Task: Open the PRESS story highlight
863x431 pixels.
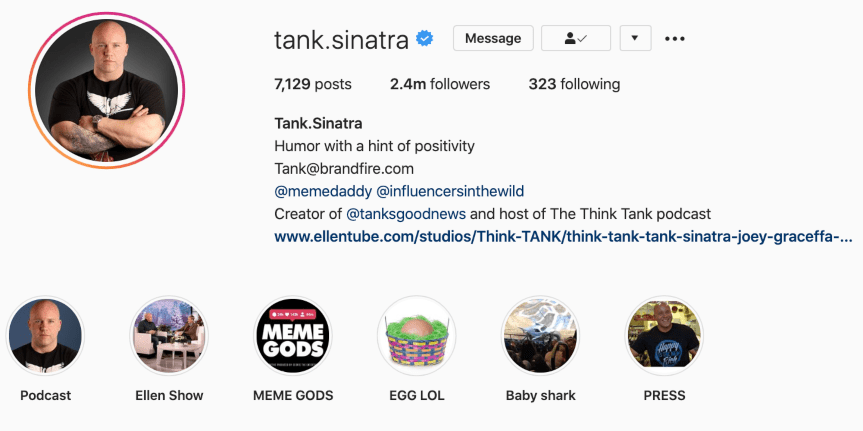Action: click(x=664, y=335)
